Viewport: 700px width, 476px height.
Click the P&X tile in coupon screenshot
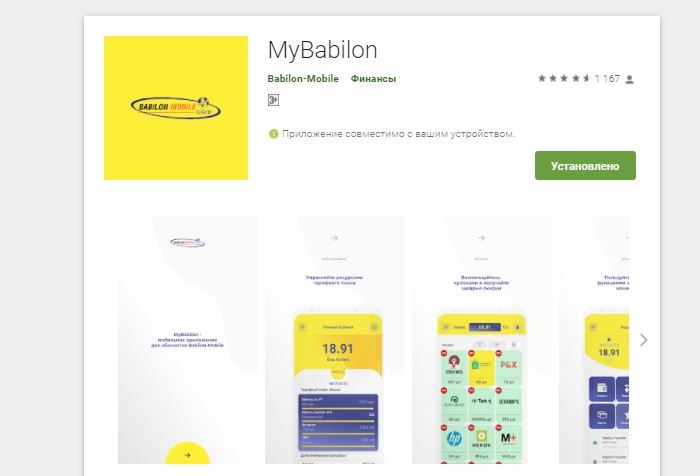coord(508,367)
